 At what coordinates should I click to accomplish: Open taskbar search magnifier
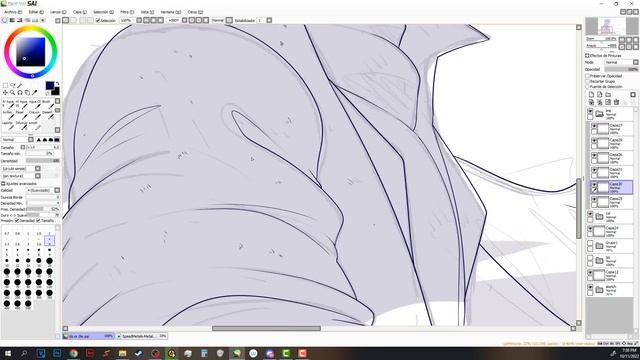point(24,353)
